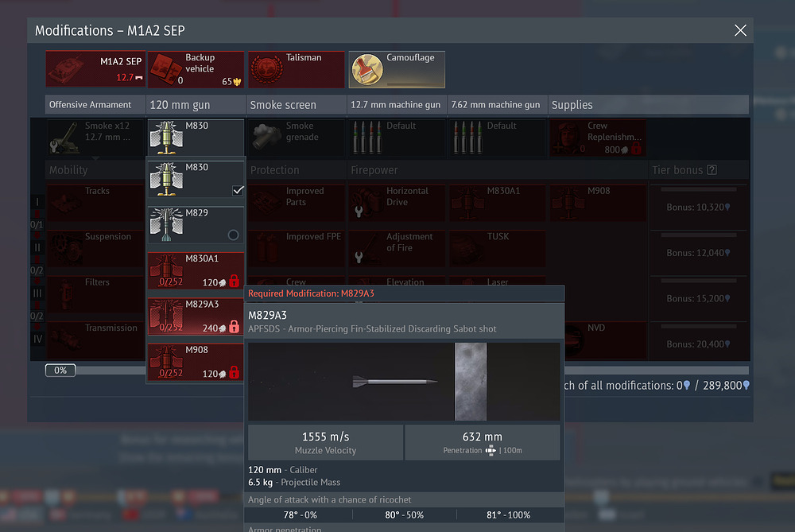This screenshot has height=532, width=795.
Task: Select the checked M830 shell
Action: point(196,179)
